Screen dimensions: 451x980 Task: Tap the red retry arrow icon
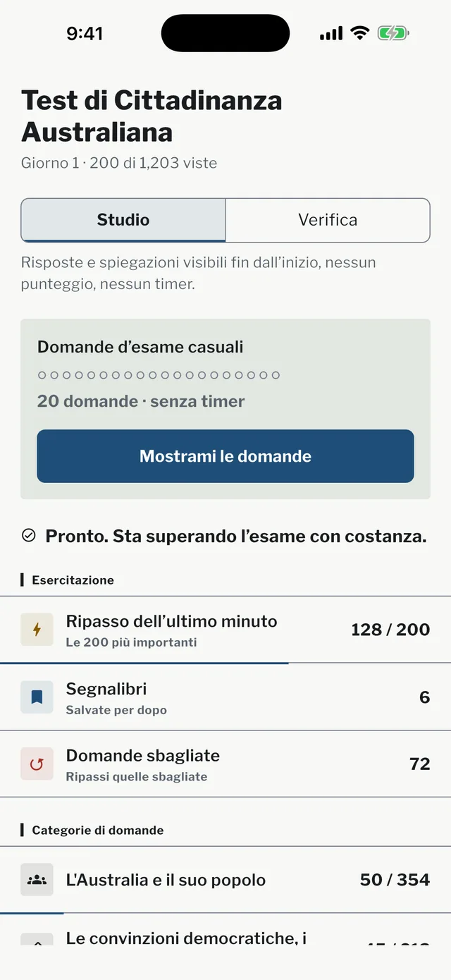[37, 764]
